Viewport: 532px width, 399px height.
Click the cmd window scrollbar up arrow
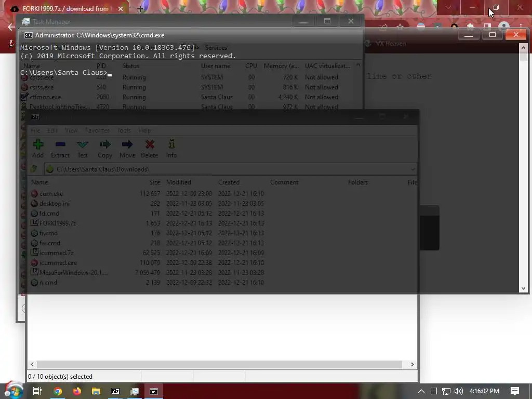point(523,48)
